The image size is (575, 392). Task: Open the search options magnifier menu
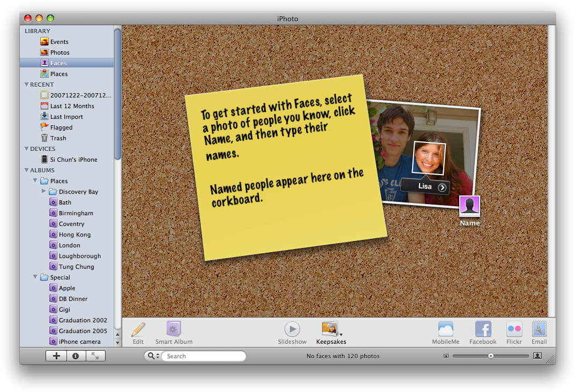[x=153, y=356]
